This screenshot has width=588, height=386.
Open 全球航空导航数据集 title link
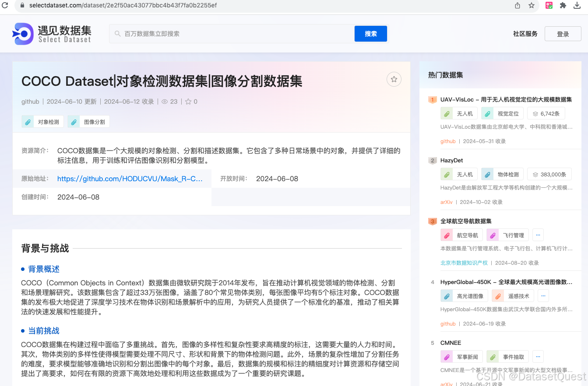pyautogui.click(x=466, y=221)
